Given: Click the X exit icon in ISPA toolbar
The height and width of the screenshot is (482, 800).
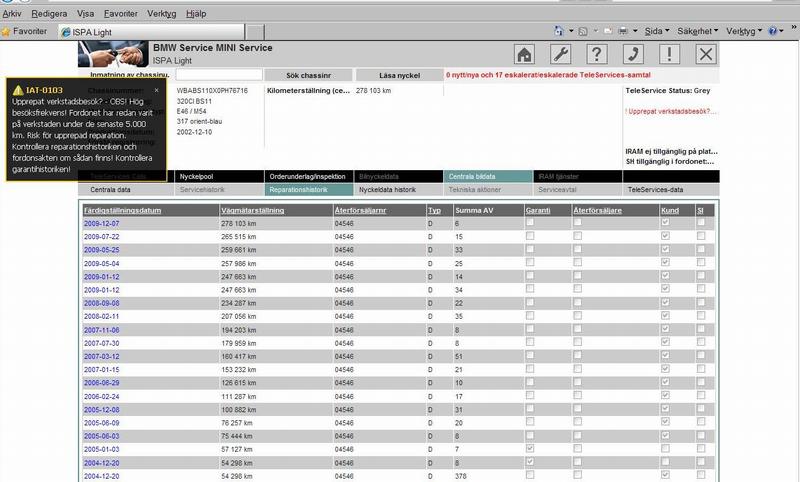Looking at the screenshot, I should pos(706,55).
